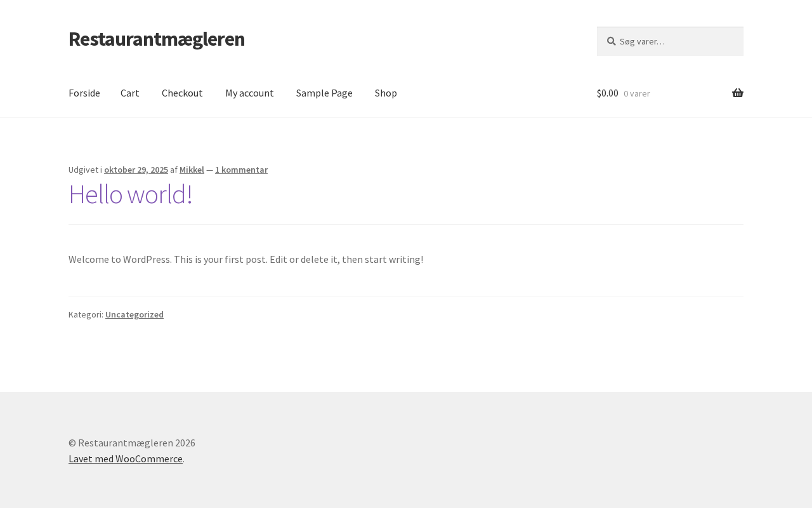Open the Cart menu item
812x508 pixels.
(x=130, y=93)
